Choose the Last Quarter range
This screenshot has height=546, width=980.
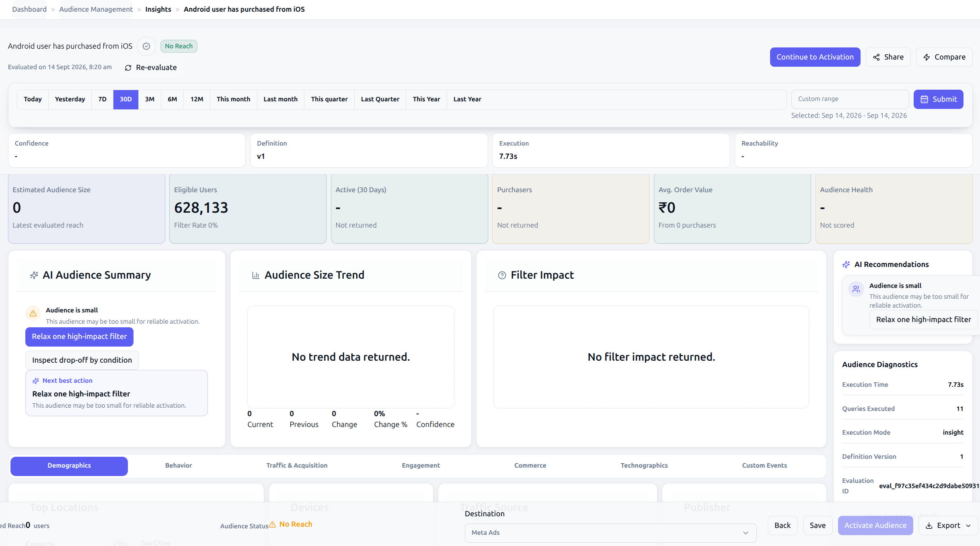point(380,99)
